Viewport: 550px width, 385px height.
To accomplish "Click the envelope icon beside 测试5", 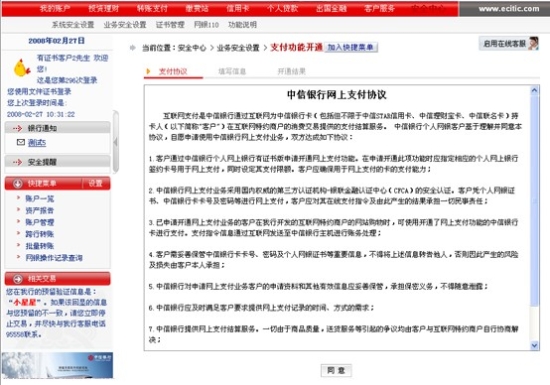I will click(21, 142).
